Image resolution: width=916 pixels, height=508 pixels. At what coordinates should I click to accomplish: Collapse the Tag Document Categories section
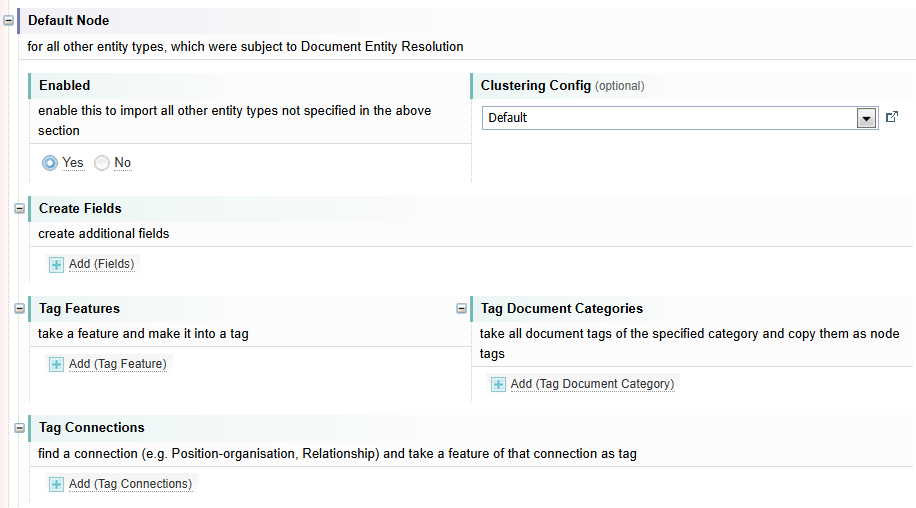(461, 308)
